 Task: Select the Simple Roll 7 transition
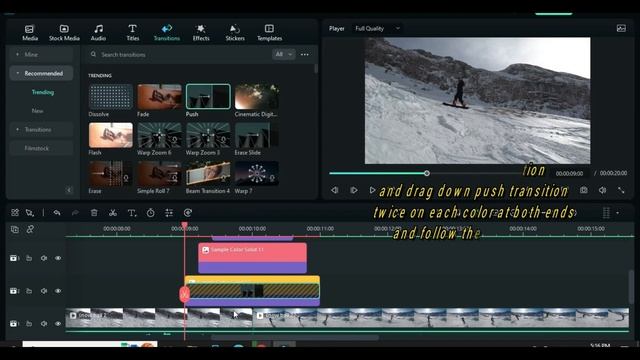click(x=160, y=173)
